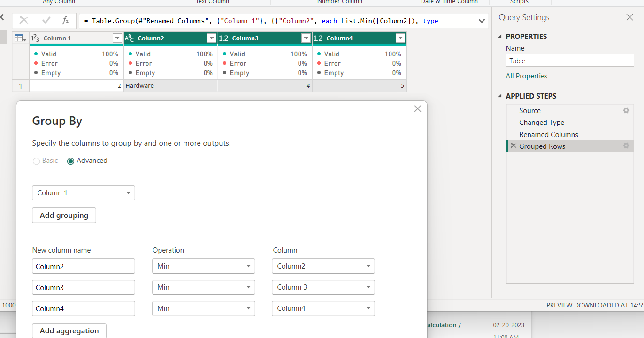
Task: Select the Advanced radio option
Action: [71, 161]
